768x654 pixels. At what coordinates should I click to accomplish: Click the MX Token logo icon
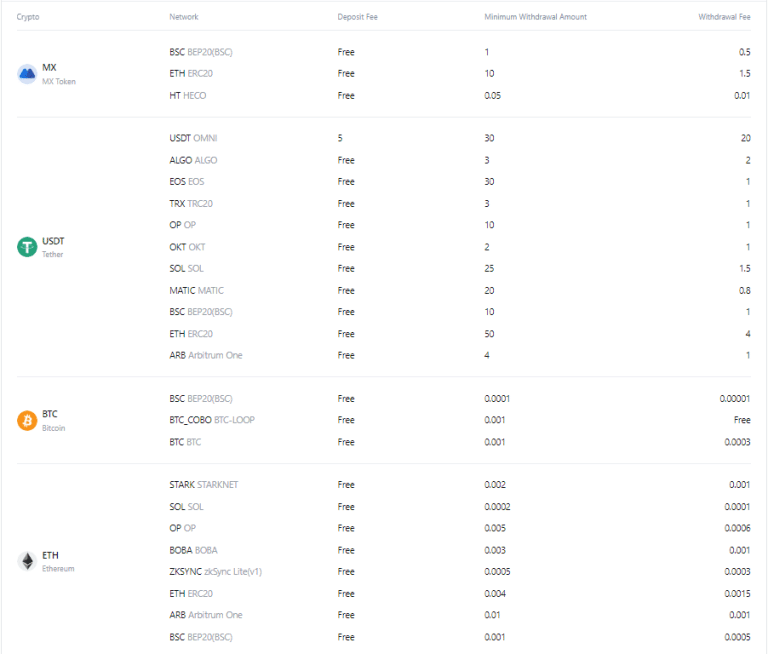27,74
